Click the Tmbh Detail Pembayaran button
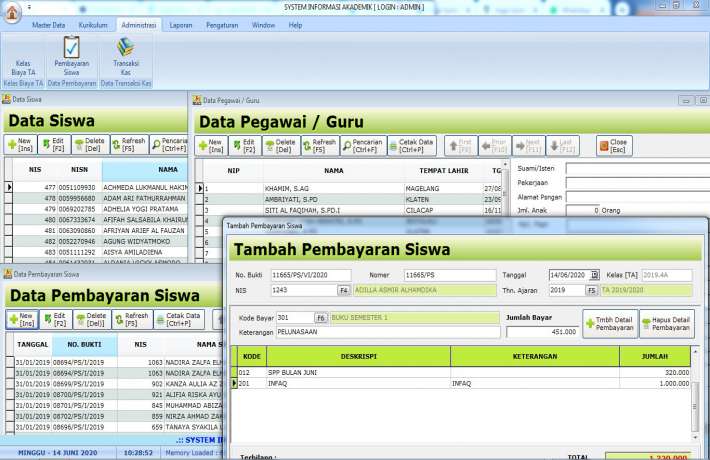 click(609, 323)
